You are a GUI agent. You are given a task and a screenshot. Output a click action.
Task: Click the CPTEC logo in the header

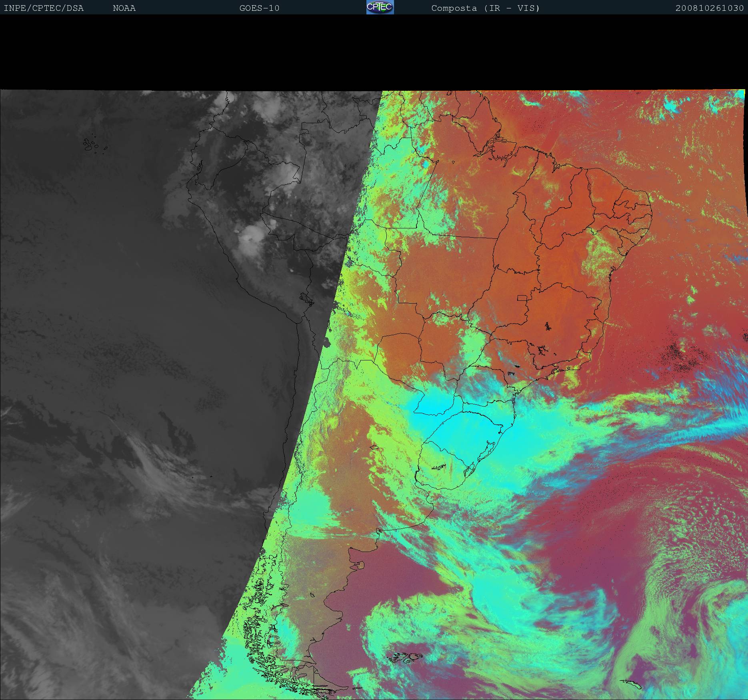pos(380,7)
